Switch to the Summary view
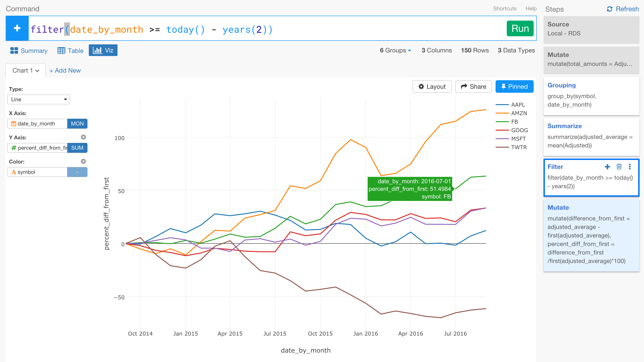 28,50
